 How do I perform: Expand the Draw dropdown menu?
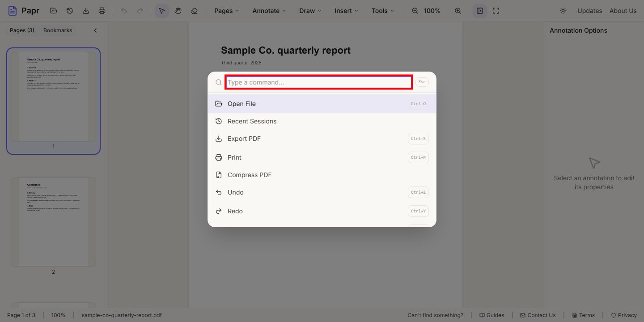click(x=310, y=11)
